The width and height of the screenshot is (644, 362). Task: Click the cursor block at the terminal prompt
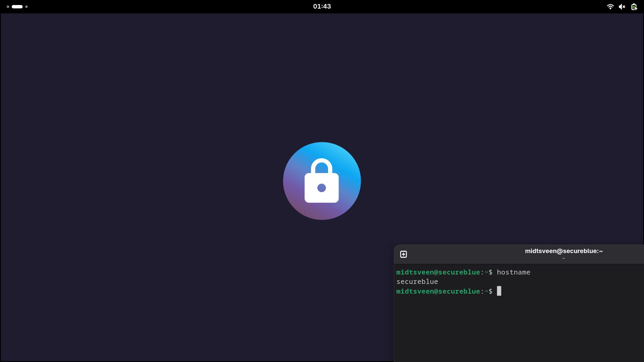[499, 291]
